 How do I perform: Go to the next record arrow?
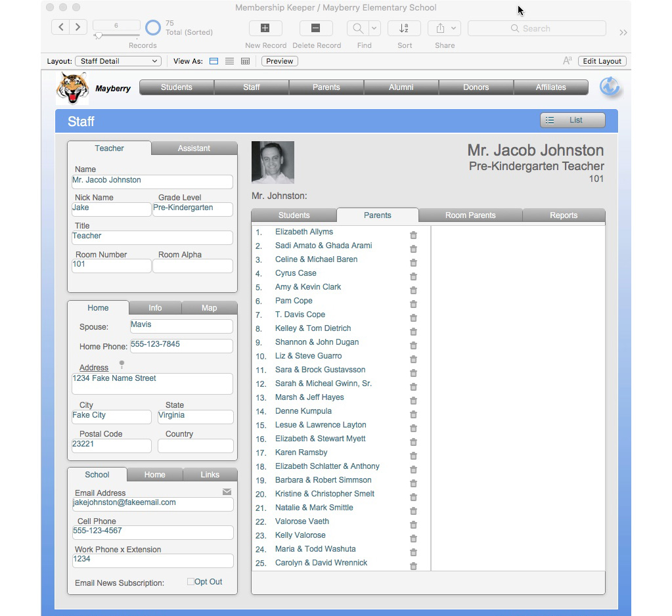[78, 27]
